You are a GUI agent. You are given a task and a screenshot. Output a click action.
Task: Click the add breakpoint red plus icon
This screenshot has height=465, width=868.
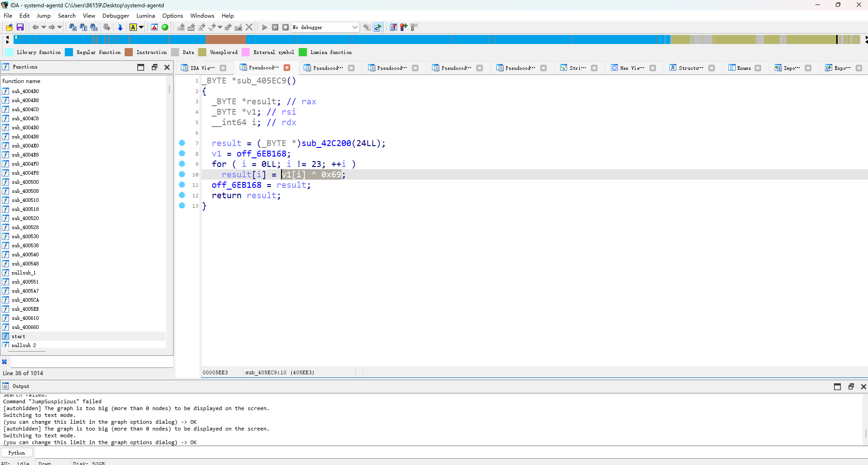tap(403, 27)
